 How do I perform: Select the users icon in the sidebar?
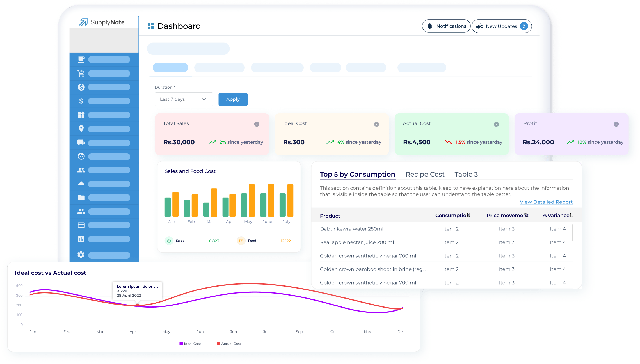click(x=81, y=170)
